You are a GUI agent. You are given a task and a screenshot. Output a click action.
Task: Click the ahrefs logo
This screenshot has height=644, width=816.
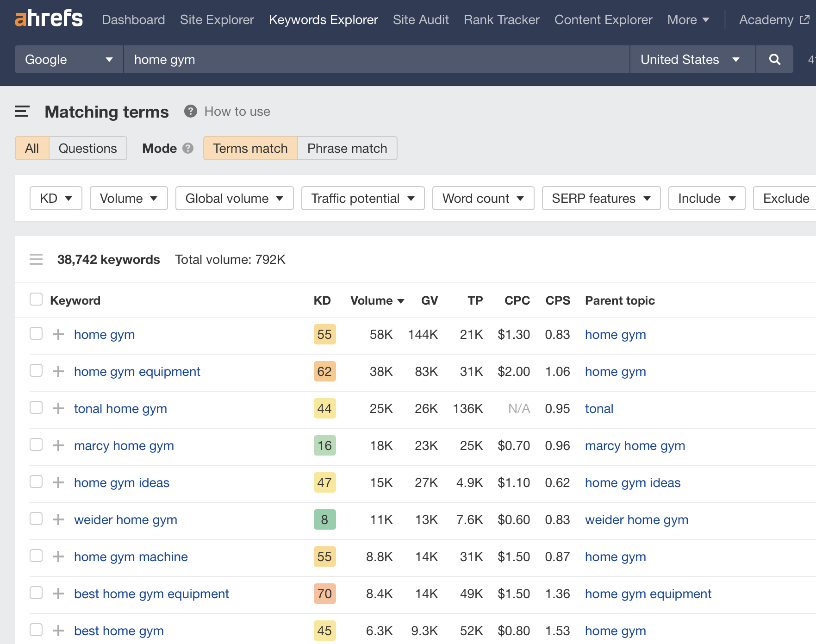48,19
